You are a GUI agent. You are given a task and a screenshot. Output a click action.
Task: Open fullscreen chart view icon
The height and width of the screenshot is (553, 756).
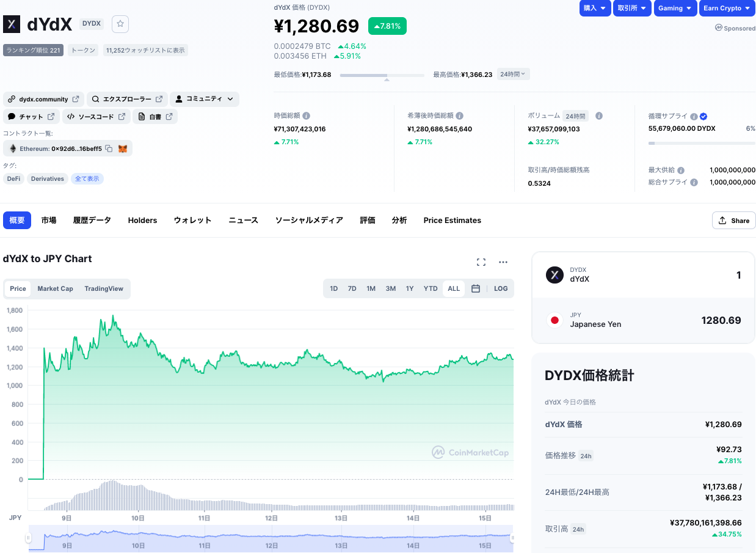[481, 262]
